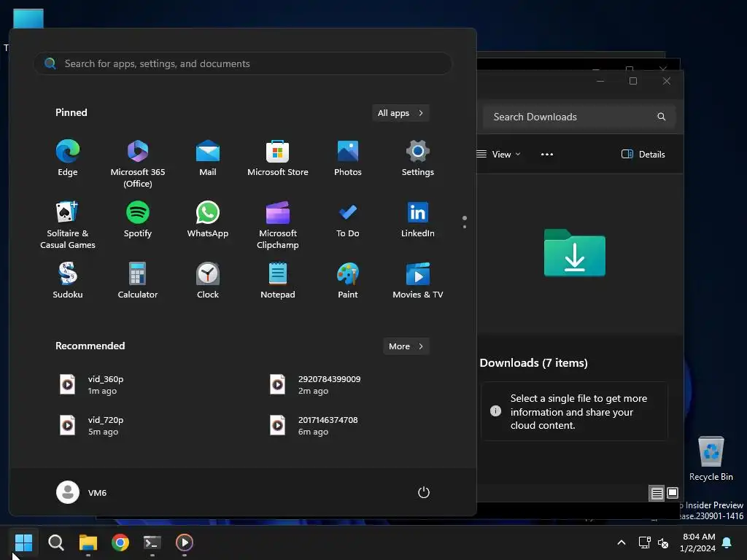Click the Search Downloads field in File Explorer
Screen dimensions: 747x560
pos(578,117)
